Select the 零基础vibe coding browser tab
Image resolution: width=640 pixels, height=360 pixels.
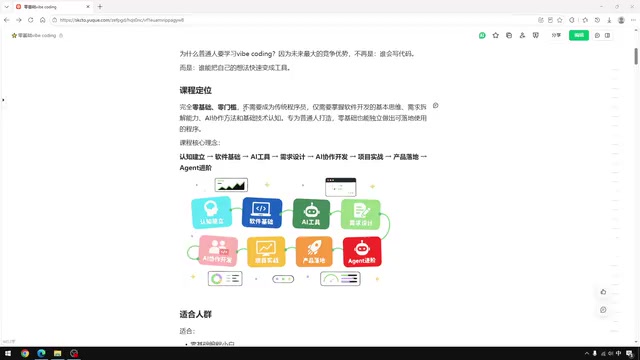click(x=52, y=7)
